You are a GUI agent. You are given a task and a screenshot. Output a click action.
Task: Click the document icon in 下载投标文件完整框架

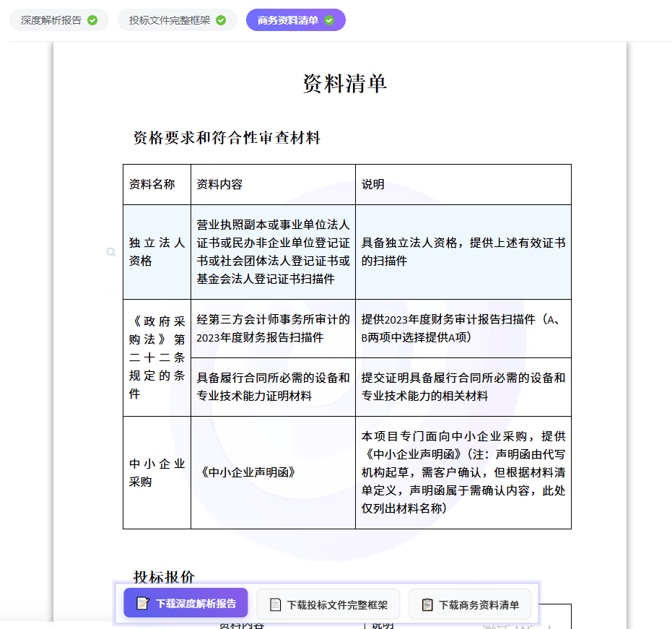(x=276, y=604)
